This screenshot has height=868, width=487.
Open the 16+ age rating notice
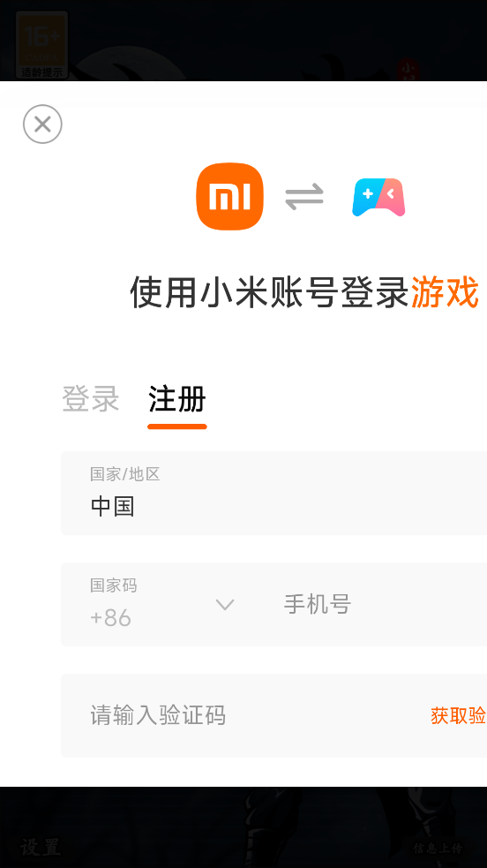pyautogui.click(x=42, y=45)
